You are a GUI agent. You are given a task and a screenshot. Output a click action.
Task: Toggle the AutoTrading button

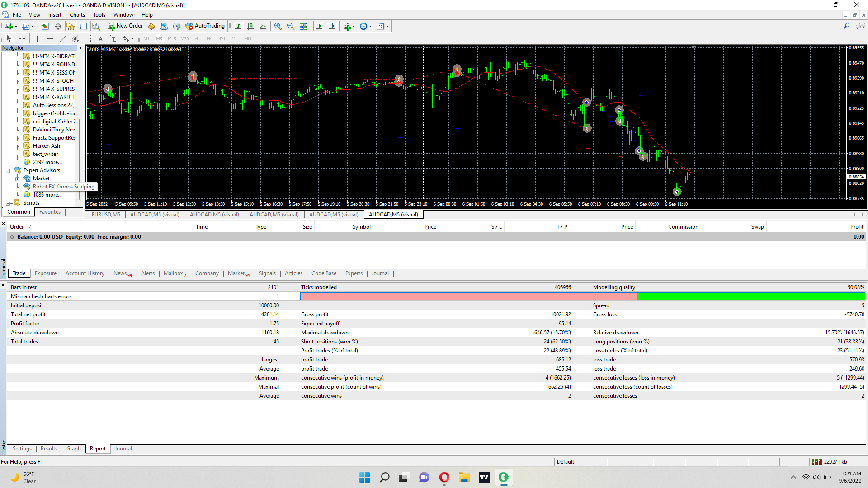(205, 26)
